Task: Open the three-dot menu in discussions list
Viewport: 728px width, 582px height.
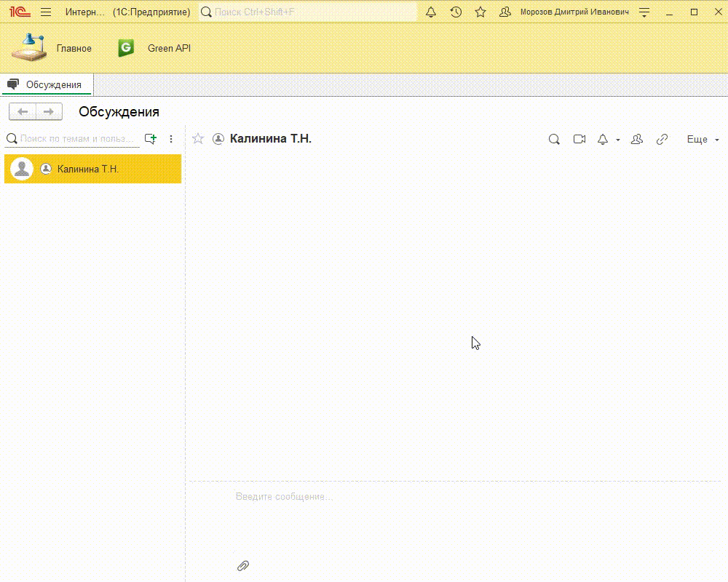Action: click(x=171, y=138)
